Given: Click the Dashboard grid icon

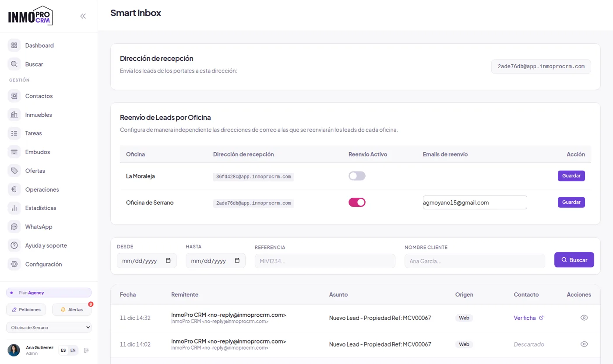Looking at the screenshot, I should (14, 45).
